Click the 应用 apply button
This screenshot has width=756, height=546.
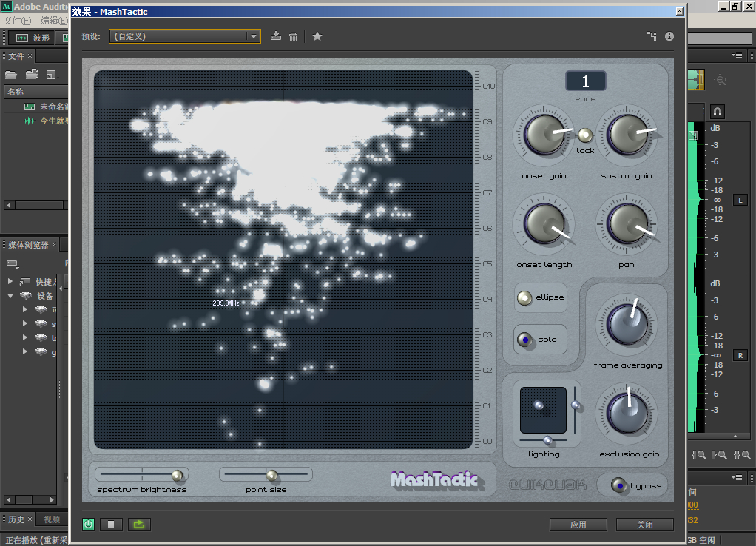[x=578, y=525]
